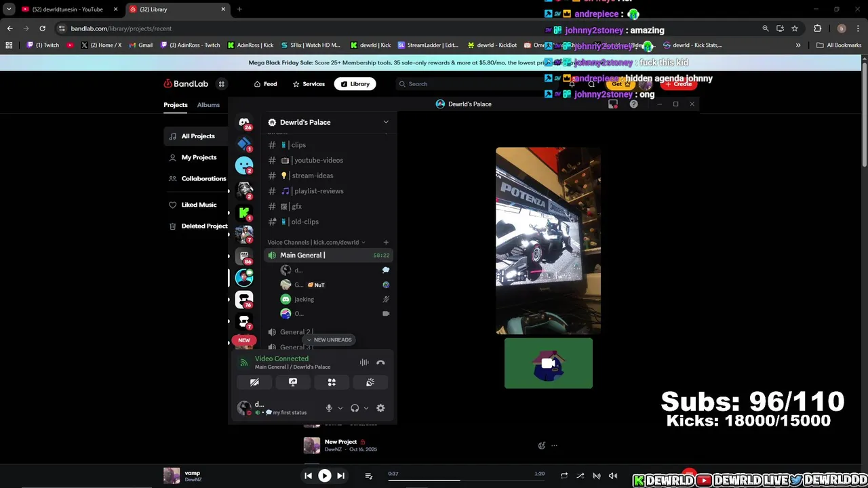Select My Projects in sidebar
The width and height of the screenshot is (868, 488).
point(196,157)
